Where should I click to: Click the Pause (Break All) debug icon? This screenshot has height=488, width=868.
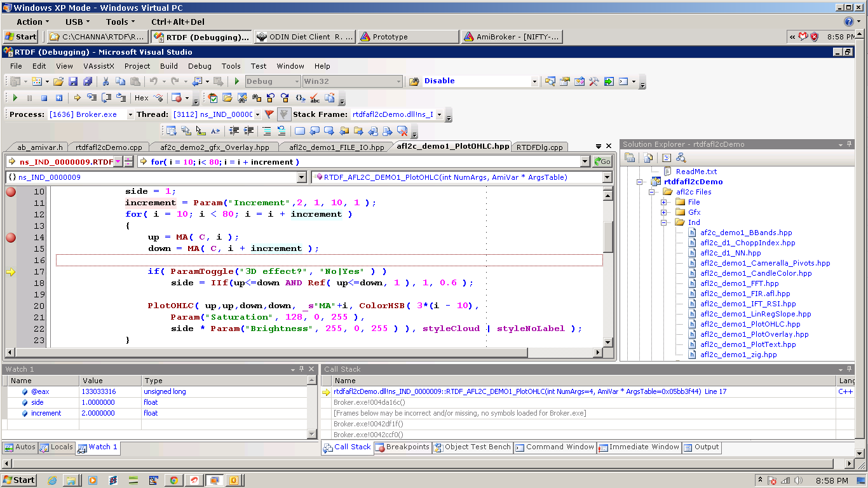[x=29, y=98]
